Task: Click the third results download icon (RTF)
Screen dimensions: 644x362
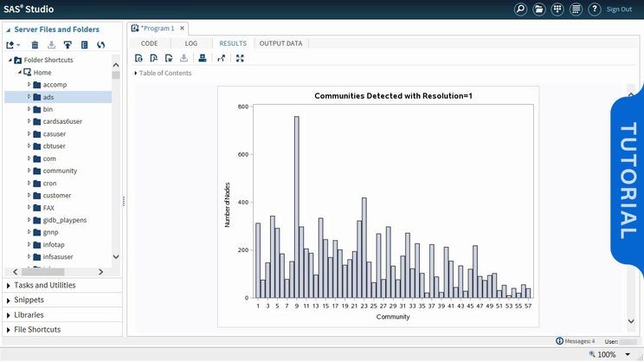Action: point(169,58)
